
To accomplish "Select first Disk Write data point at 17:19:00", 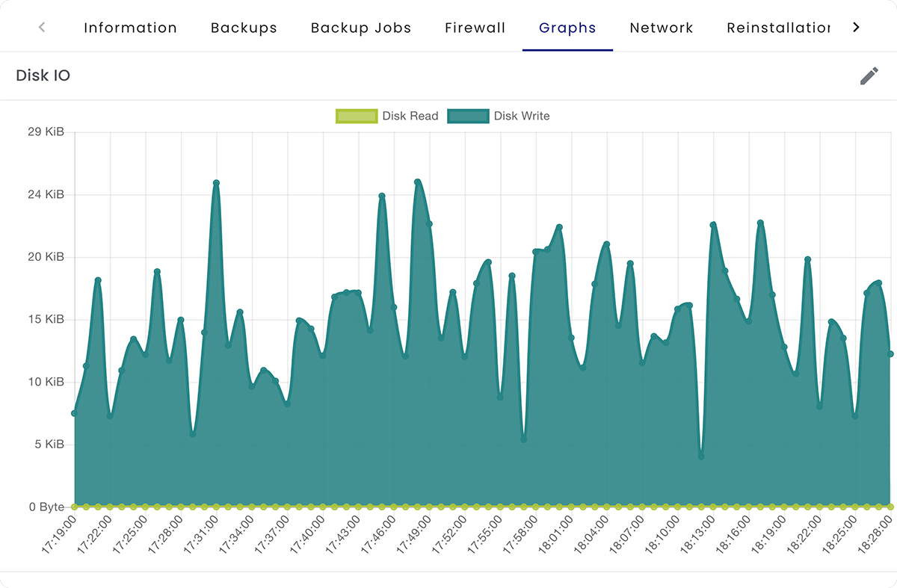I will [74, 413].
